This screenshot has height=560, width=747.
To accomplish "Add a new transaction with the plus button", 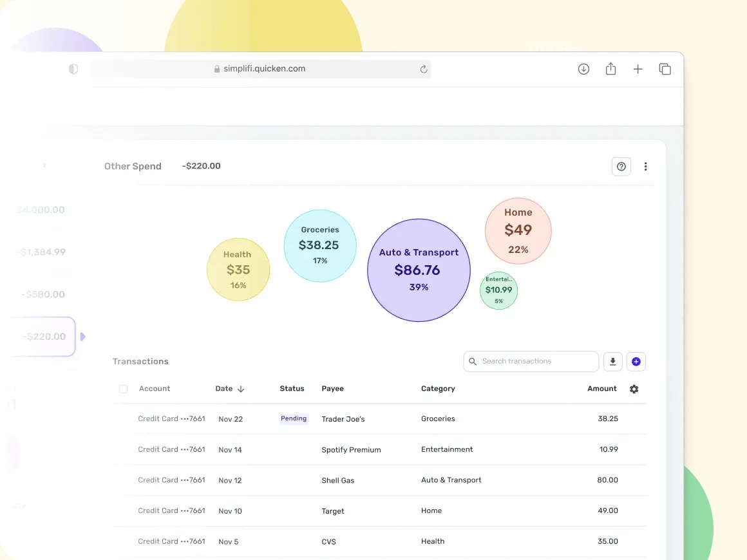I will [x=636, y=362].
